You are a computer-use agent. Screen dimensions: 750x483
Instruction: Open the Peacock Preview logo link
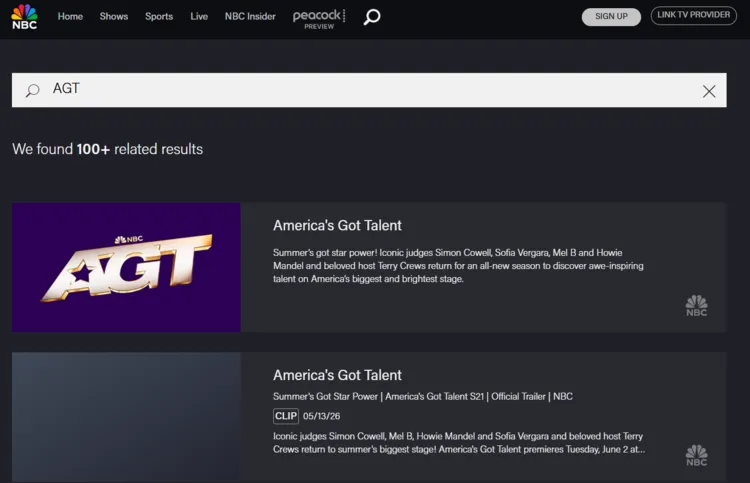click(319, 19)
